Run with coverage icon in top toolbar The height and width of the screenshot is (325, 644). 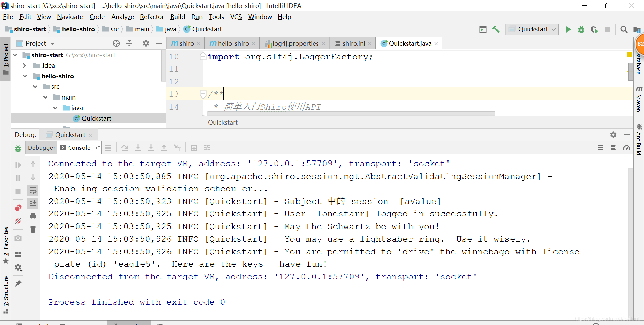594,29
